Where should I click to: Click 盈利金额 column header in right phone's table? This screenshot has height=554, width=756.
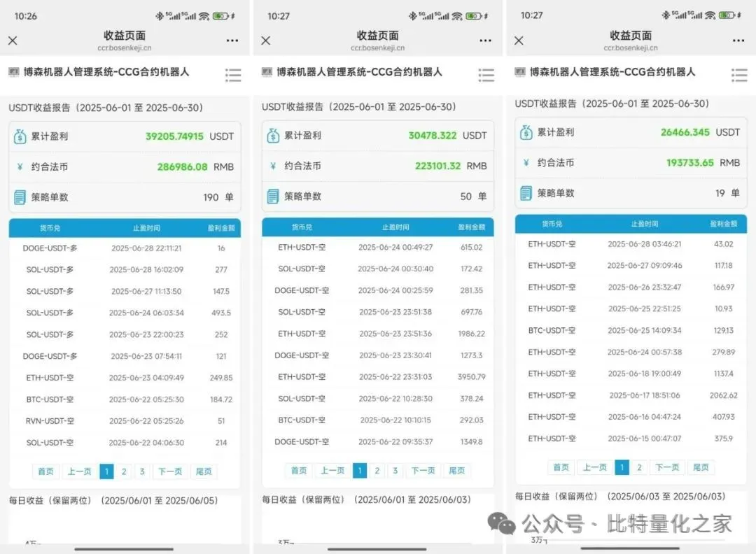724,224
